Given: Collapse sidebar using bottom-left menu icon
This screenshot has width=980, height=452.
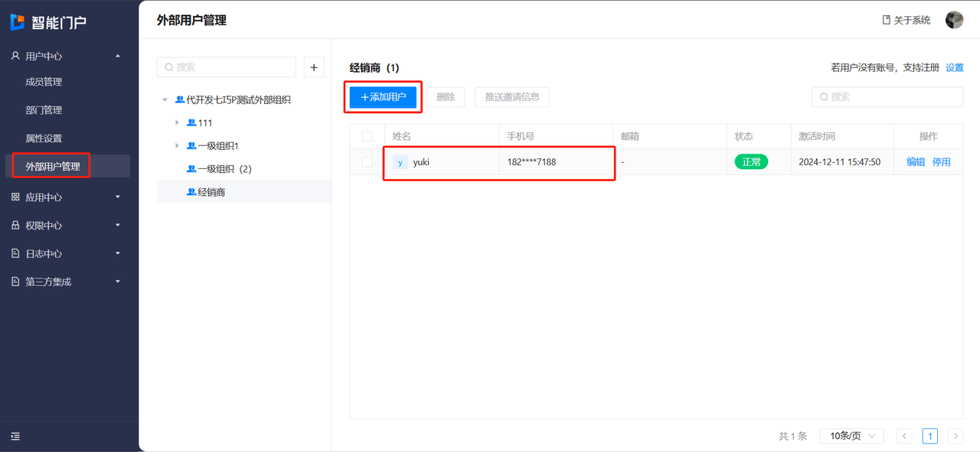Looking at the screenshot, I should click(15, 436).
